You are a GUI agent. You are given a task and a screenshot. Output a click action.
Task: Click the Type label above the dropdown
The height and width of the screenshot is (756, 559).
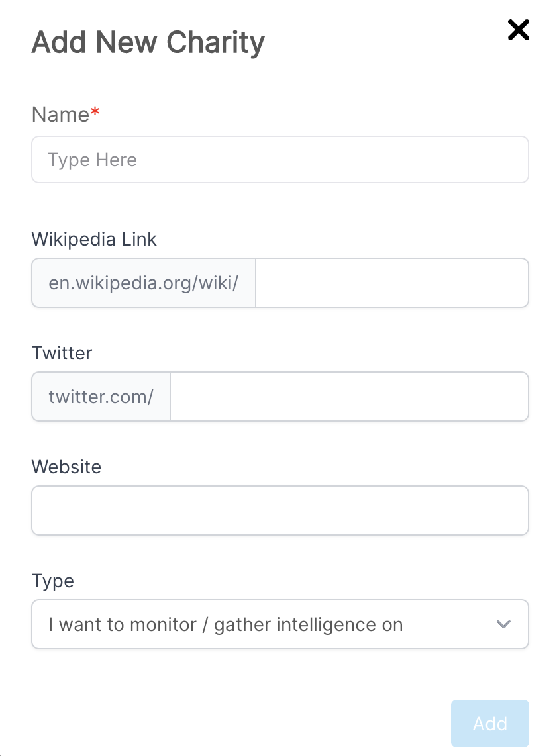(53, 581)
